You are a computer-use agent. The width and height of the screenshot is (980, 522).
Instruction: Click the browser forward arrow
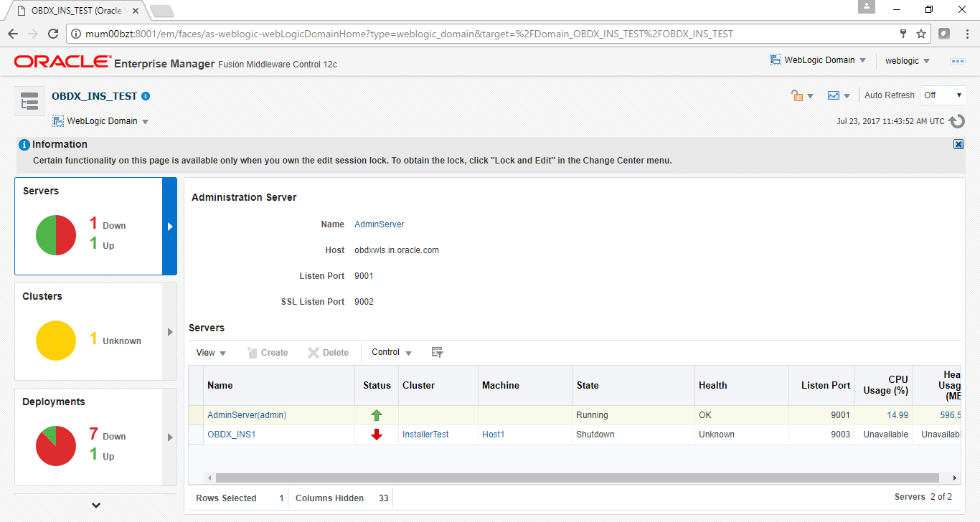tap(33, 34)
